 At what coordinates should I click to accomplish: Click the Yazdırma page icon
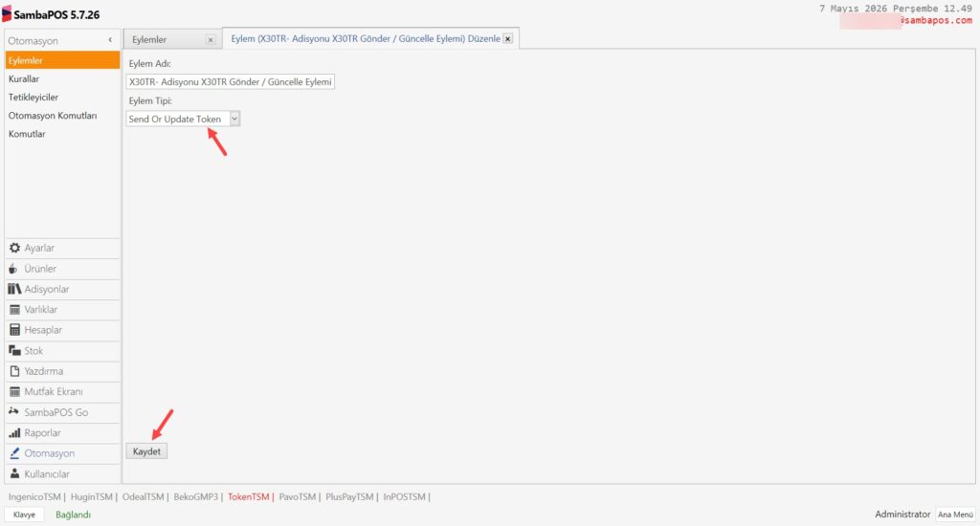coord(14,371)
